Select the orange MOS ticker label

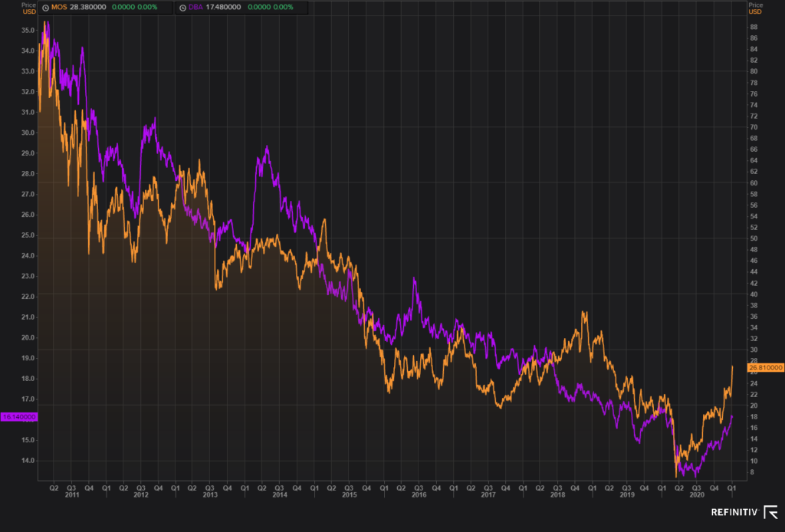point(59,8)
